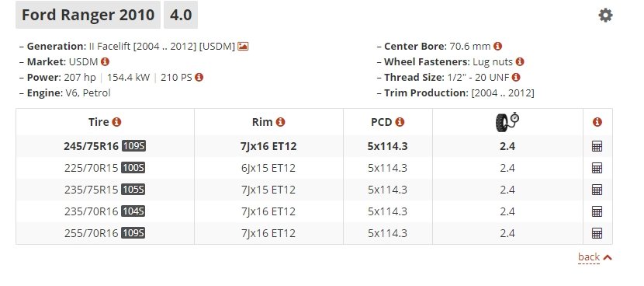
Task: Click Wheel Fasteners info icon
Action: pos(520,61)
